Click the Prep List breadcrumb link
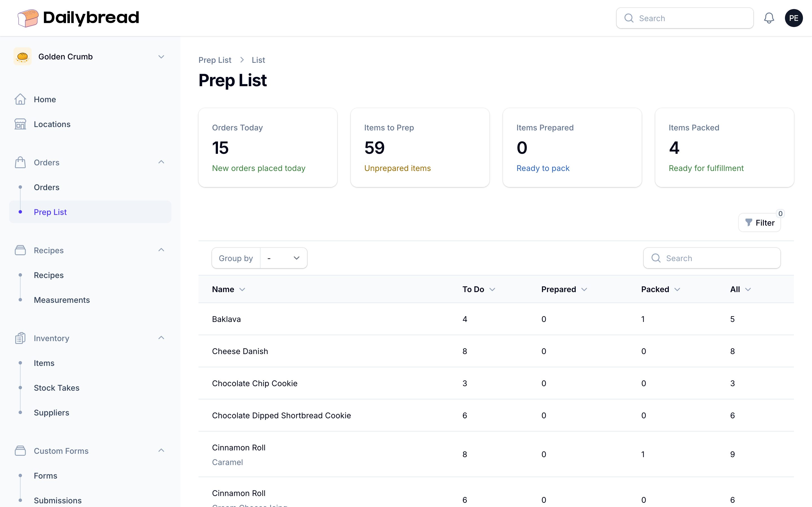 click(215, 60)
